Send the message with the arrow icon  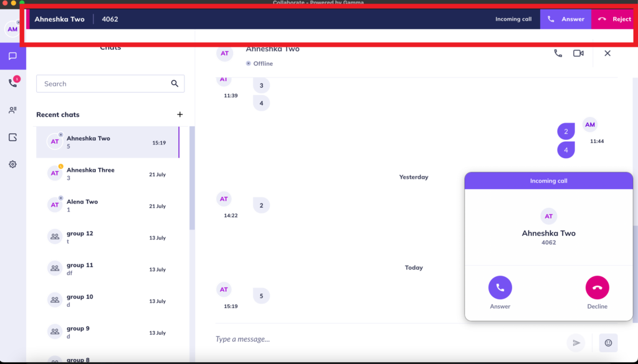[576, 343]
